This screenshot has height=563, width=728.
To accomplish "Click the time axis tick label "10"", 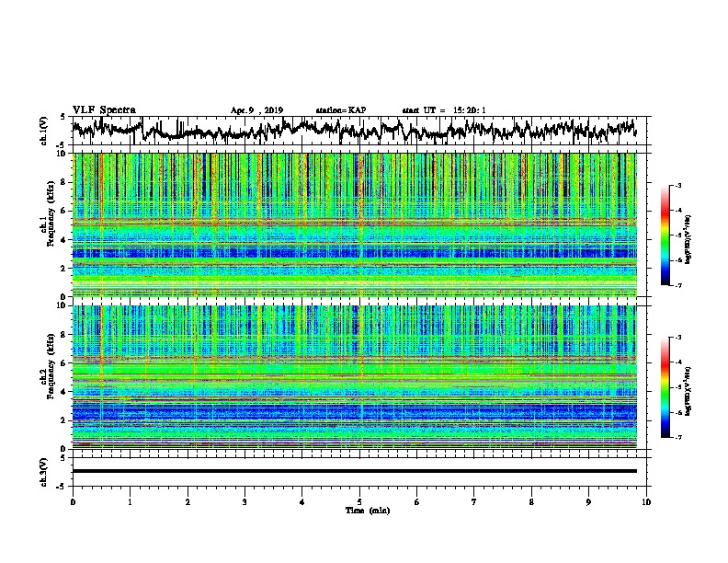I will (x=646, y=502).
